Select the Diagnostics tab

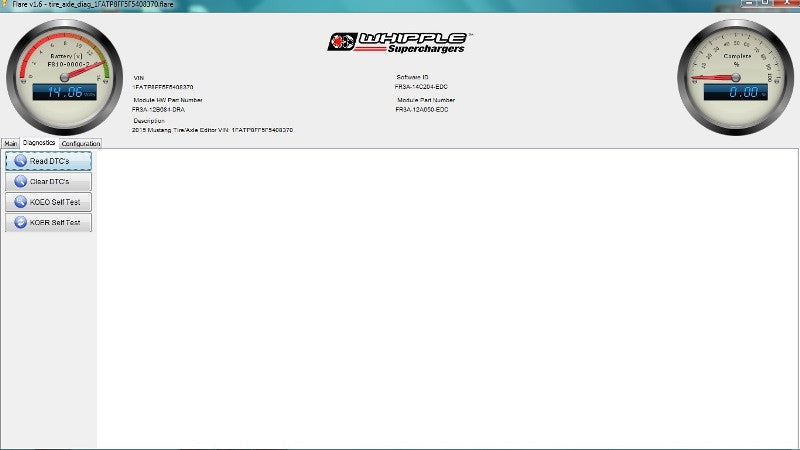[39, 143]
